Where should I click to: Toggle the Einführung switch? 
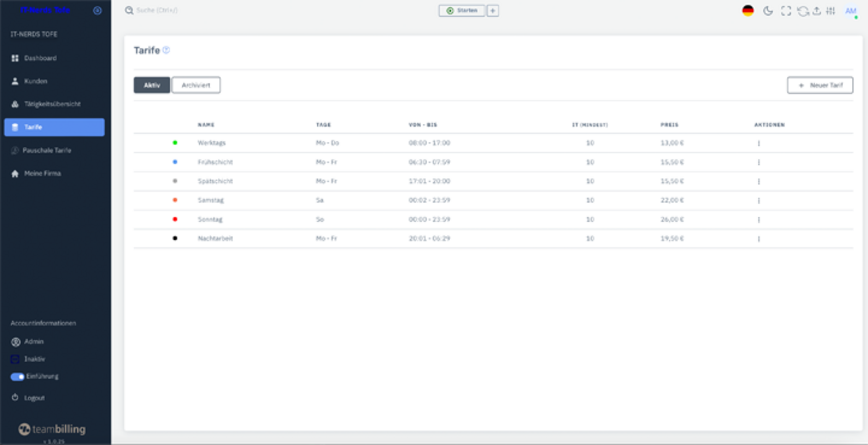tap(17, 377)
